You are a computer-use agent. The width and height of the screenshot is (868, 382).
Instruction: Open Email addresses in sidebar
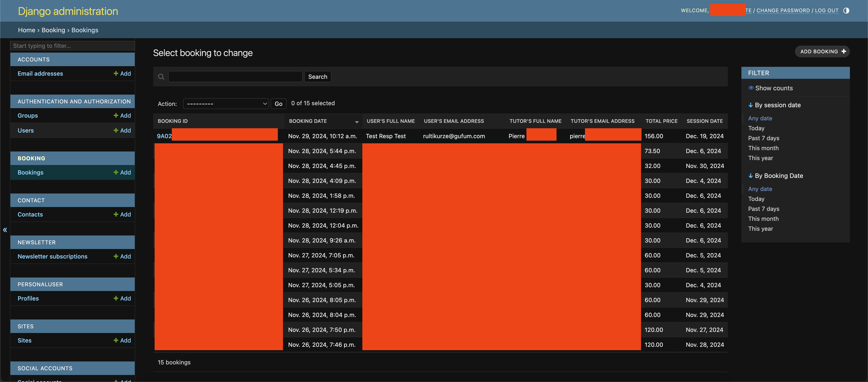(40, 73)
